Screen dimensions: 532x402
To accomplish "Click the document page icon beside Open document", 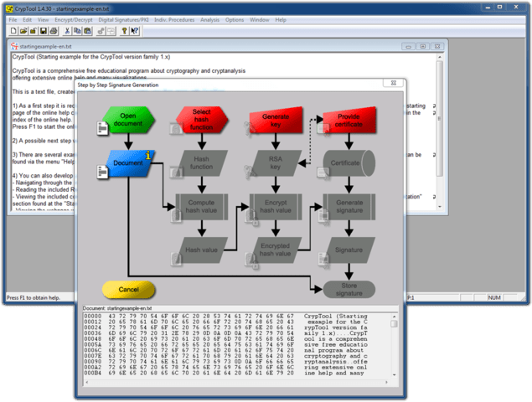I will [x=102, y=129].
